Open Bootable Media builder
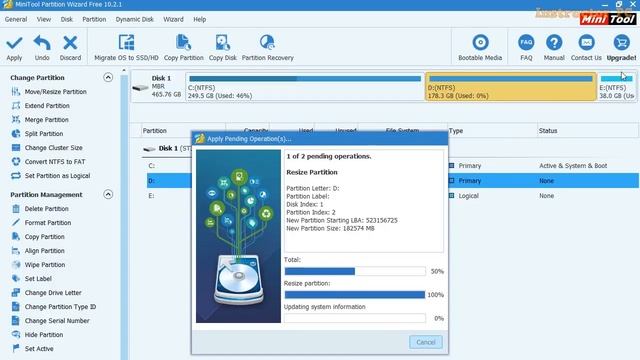 (480, 48)
